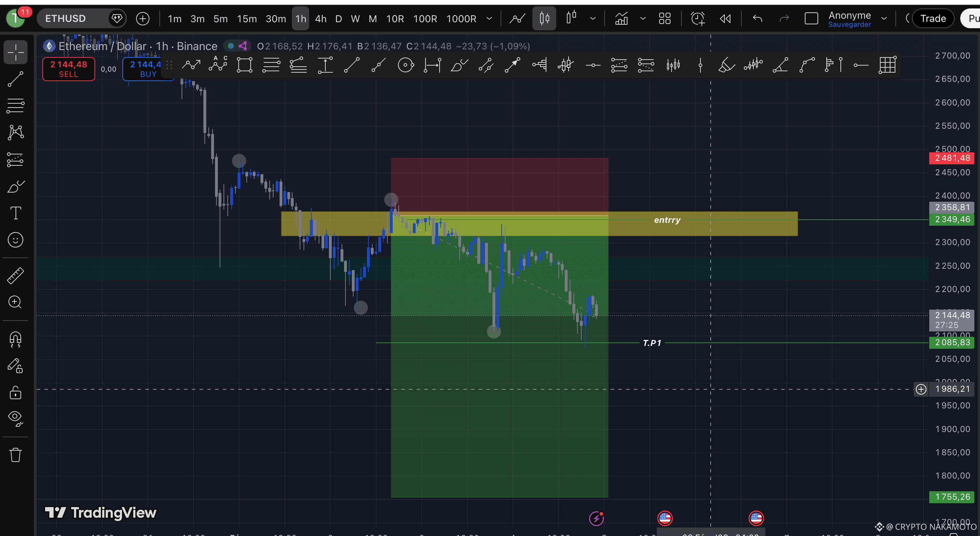
Task: Switch to the 4h timeframe
Action: pyautogui.click(x=320, y=18)
